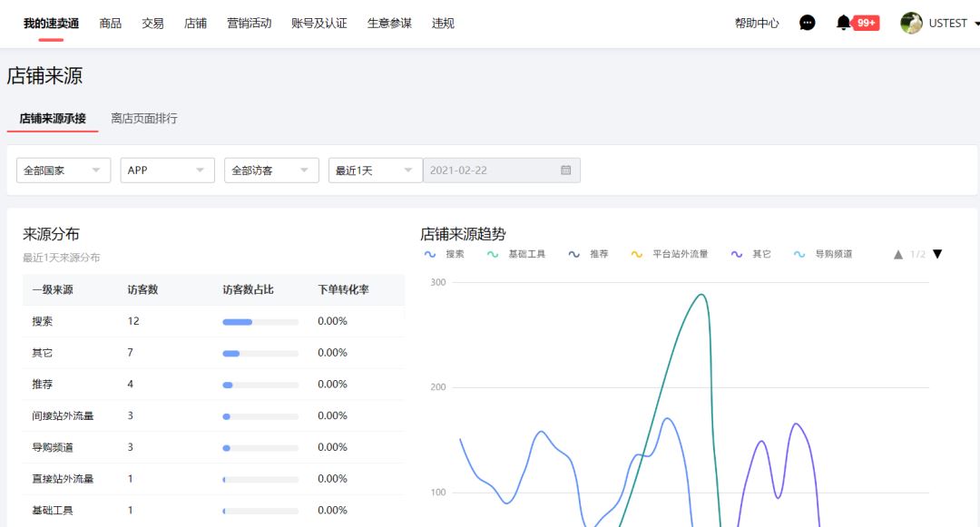This screenshot has height=527, width=980.
Task: Open 交易 menu
Action: 152,23
